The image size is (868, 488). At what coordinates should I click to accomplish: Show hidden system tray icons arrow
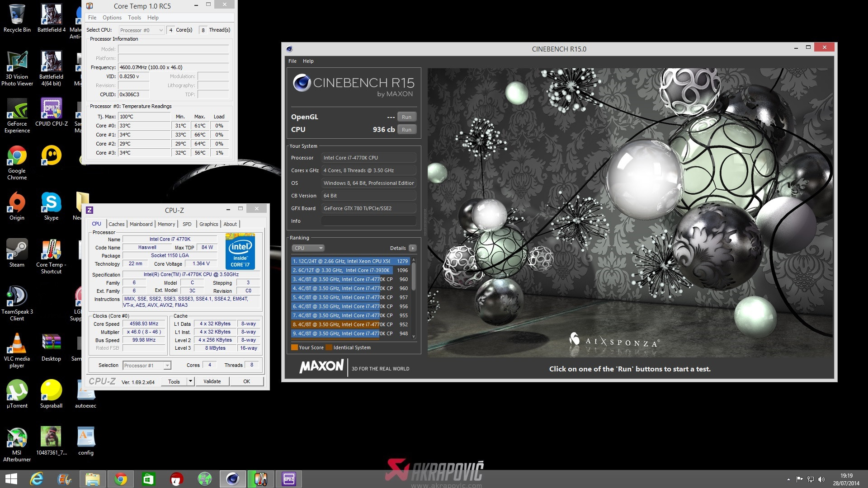(x=788, y=479)
